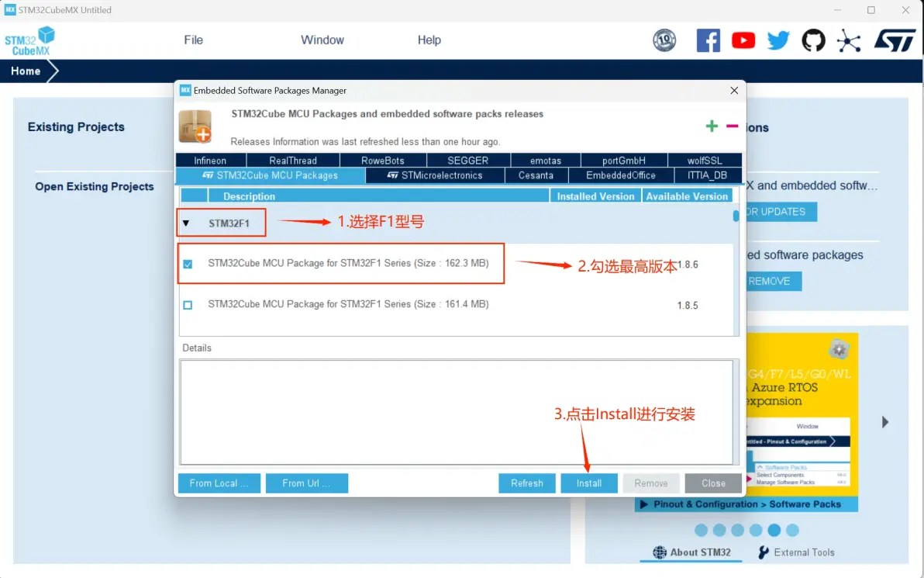Image resolution: width=924 pixels, height=578 pixels.
Task: Click the Description column header
Action: click(378, 196)
